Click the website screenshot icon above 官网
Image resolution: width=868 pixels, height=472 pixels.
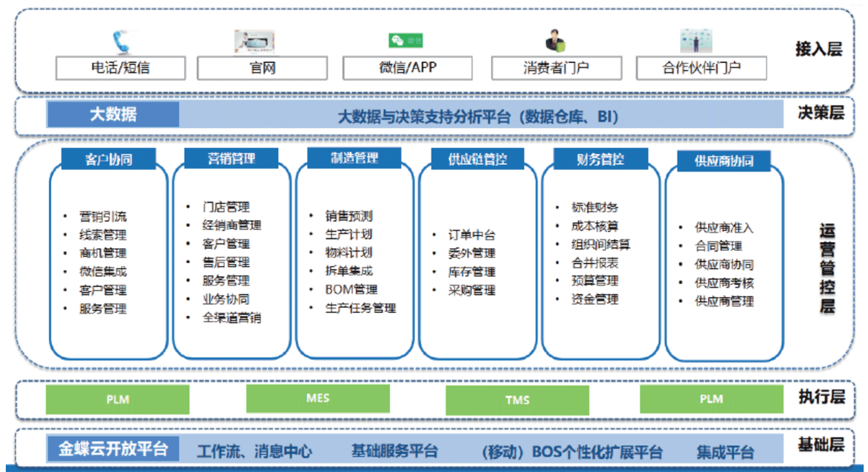click(x=254, y=42)
